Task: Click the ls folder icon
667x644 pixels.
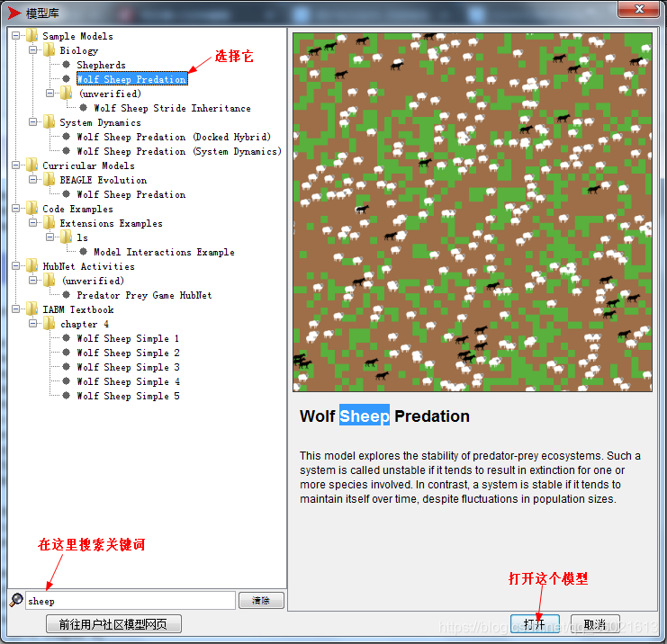Action: pyautogui.click(x=67, y=237)
